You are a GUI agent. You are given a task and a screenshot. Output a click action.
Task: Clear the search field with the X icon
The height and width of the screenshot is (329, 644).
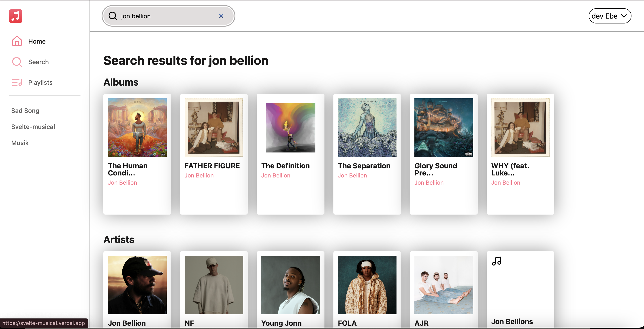tap(221, 16)
